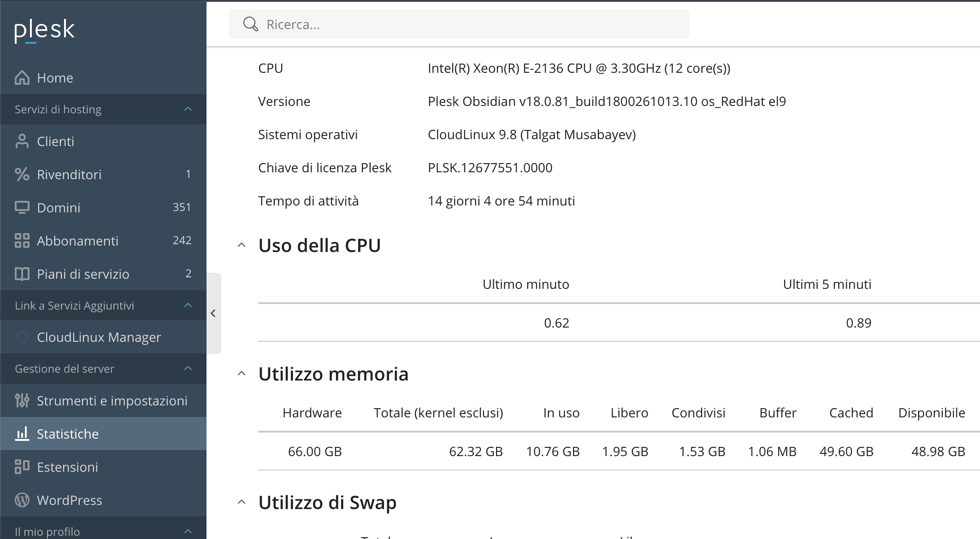This screenshot has height=539, width=980.
Task: Open the Rivenditori menu item
Action: point(103,175)
